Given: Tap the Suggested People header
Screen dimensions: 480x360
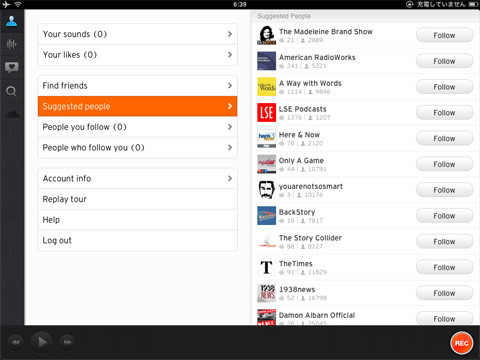Looking at the screenshot, I should 284,16.
